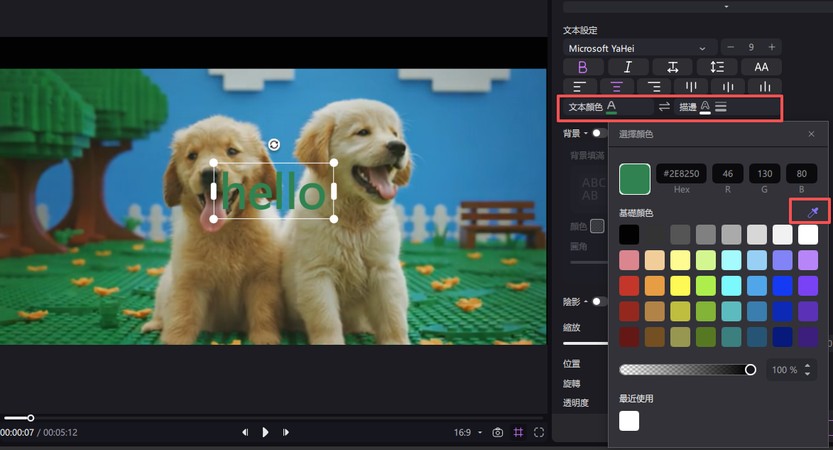Swap the text and stroke colors

coord(664,106)
